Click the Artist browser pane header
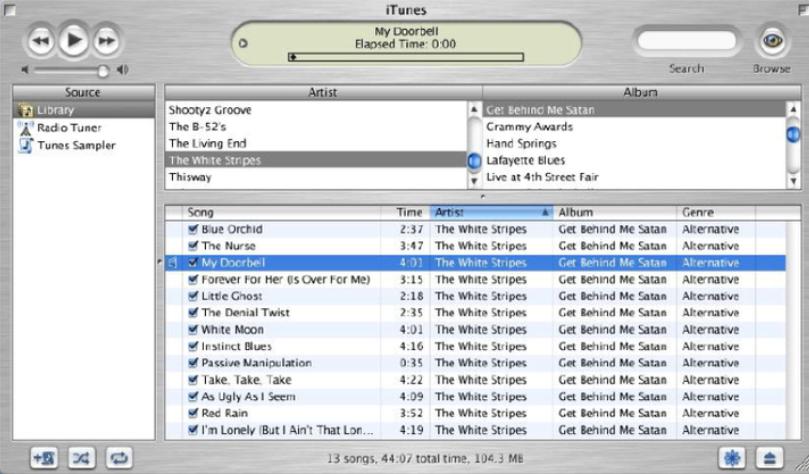Screen dimensions: 809x474 (323, 92)
